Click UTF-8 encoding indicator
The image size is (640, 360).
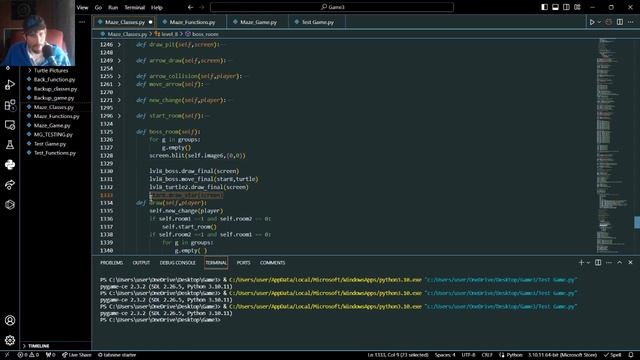[x=468, y=355]
